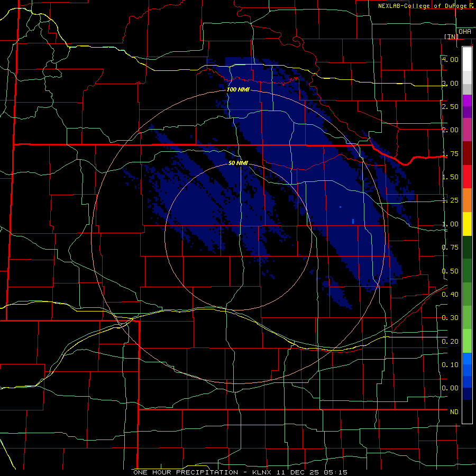Select the 4.00 legend value
The width and height of the screenshot is (476, 476).
450,59
